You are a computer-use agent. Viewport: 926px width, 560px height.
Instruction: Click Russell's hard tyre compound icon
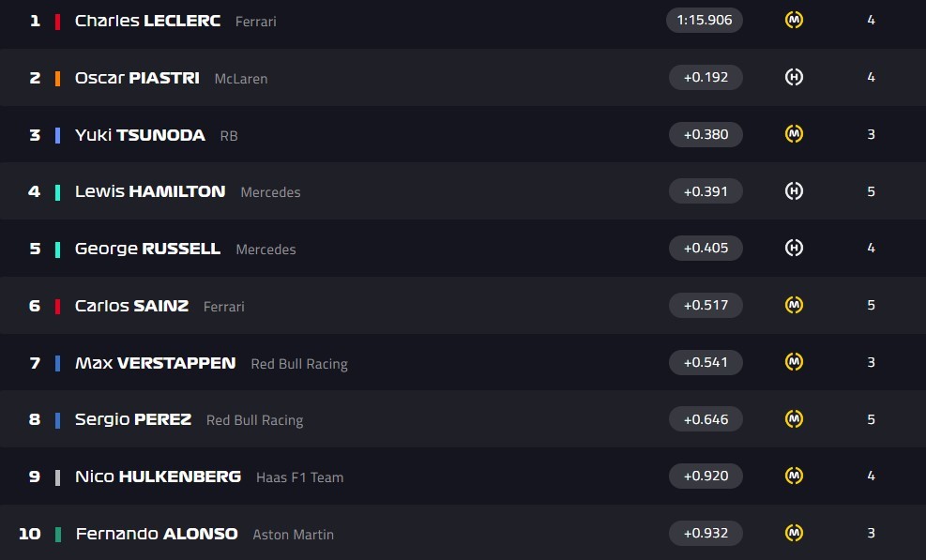(794, 249)
